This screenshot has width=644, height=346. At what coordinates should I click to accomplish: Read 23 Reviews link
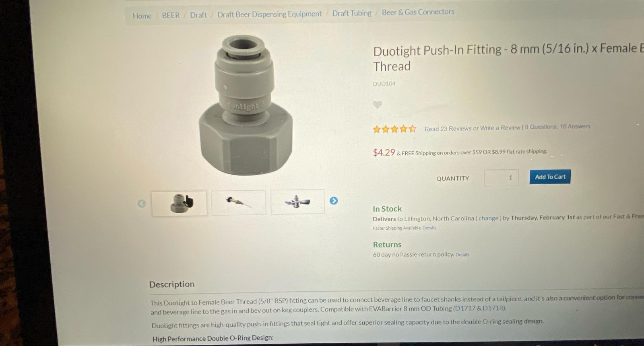[448, 128]
